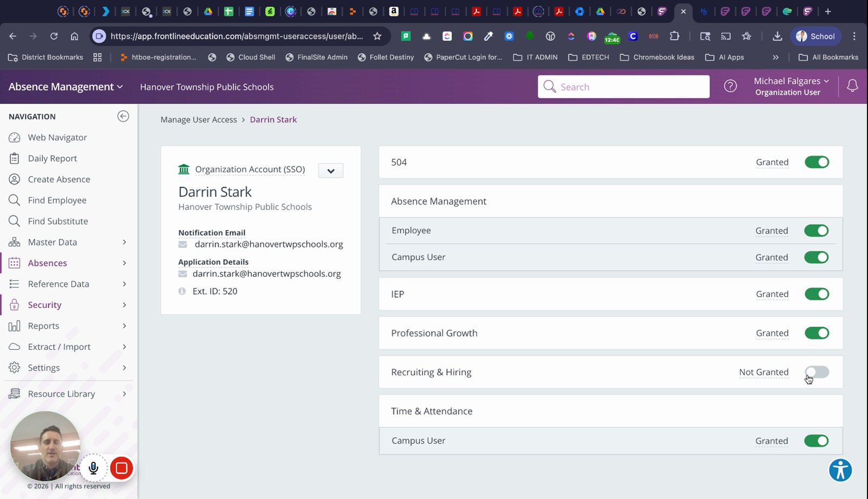Click the Search input field
The width and height of the screenshot is (868, 499).
pyautogui.click(x=623, y=87)
